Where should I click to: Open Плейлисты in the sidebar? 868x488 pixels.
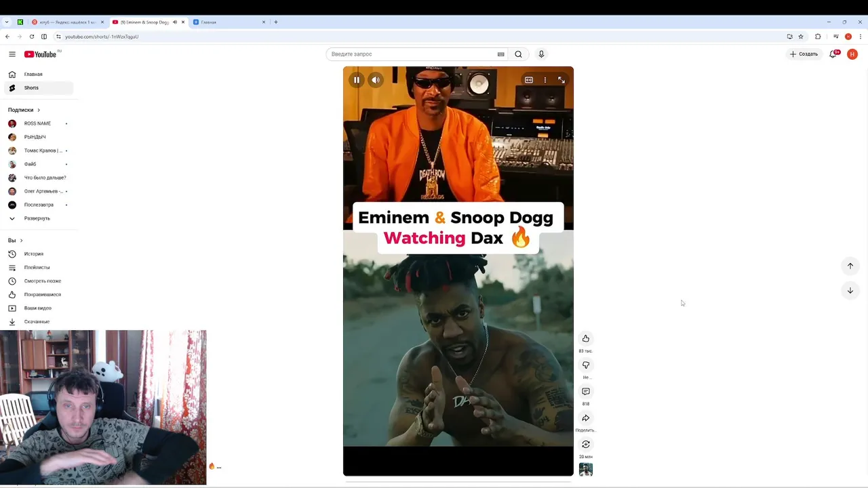click(39, 268)
